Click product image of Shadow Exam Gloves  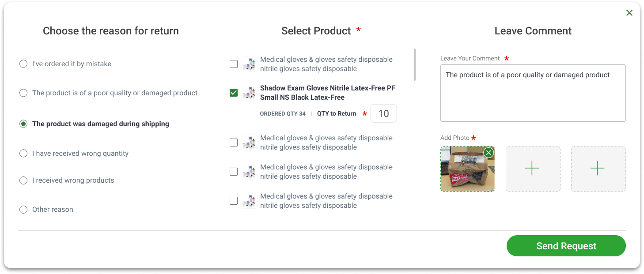[x=249, y=93]
